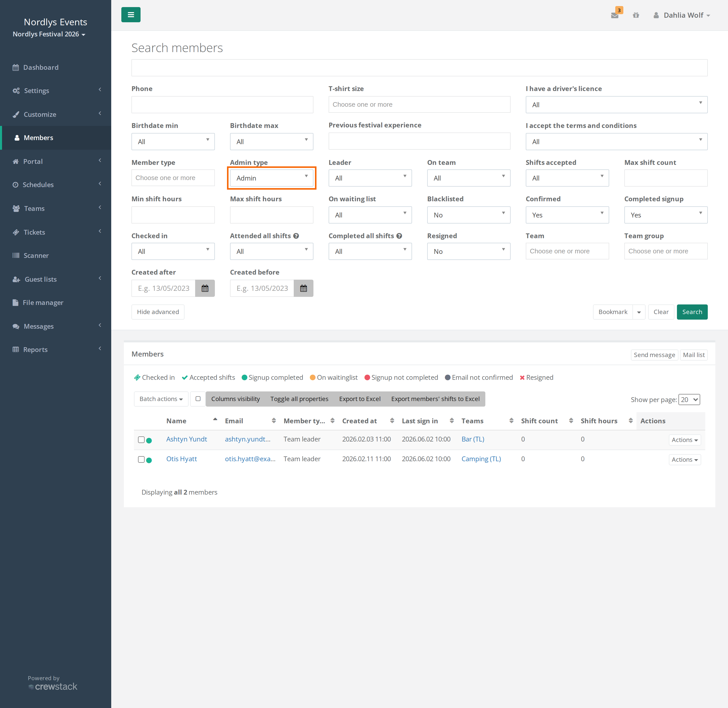Sort by the Created at column arrows
Screen dimensions: 728x708
[x=392, y=421]
